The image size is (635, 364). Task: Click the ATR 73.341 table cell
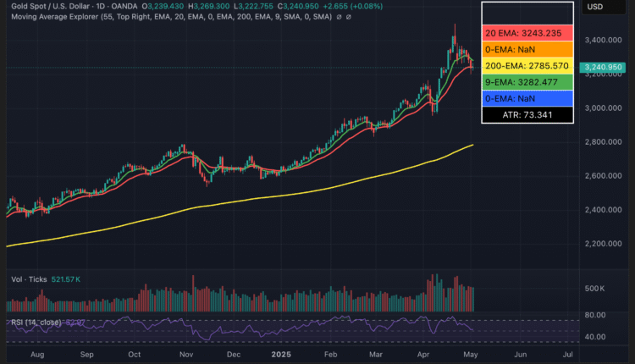pyautogui.click(x=527, y=113)
